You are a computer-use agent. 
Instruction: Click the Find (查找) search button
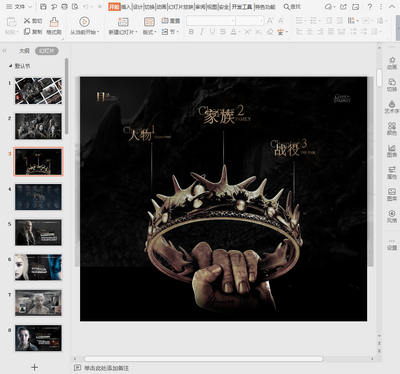click(292, 7)
